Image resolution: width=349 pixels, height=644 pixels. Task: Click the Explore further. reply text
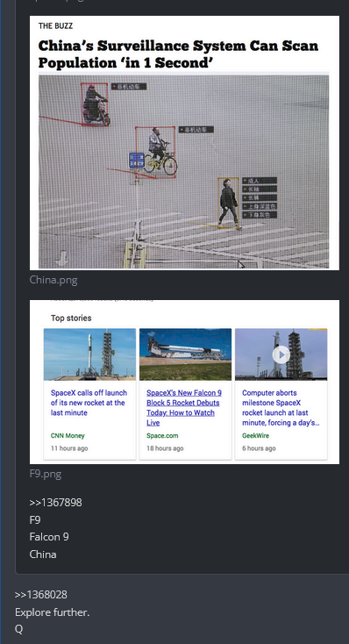[52, 612]
